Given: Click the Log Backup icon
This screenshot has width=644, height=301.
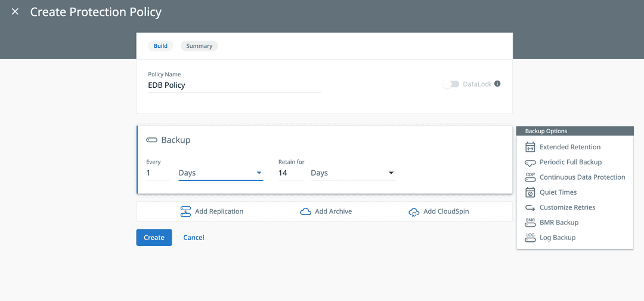Looking at the screenshot, I should [x=530, y=238].
